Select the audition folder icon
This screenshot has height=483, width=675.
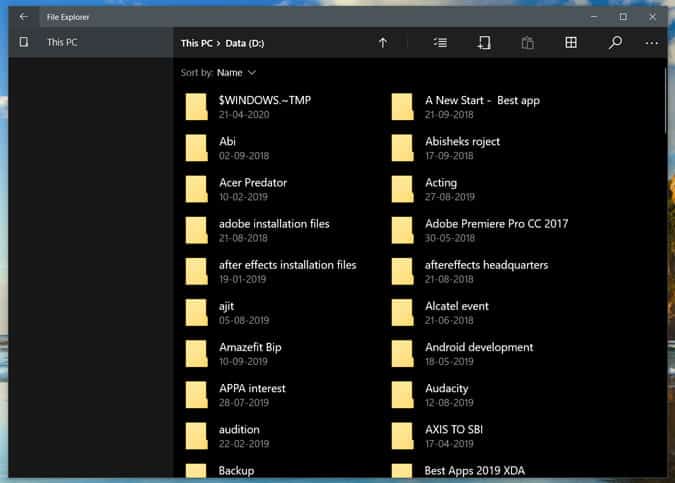click(x=196, y=435)
